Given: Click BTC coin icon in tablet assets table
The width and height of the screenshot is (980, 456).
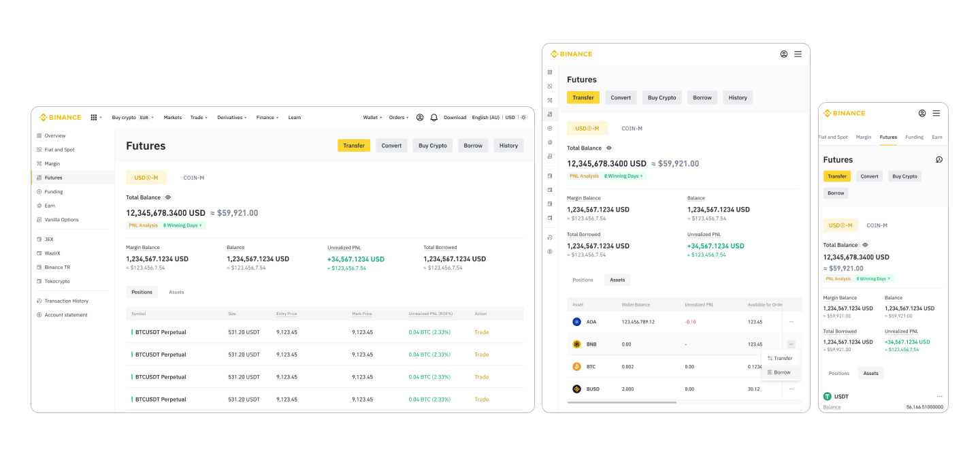Looking at the screenshot, I should click(x=576, y=366).
